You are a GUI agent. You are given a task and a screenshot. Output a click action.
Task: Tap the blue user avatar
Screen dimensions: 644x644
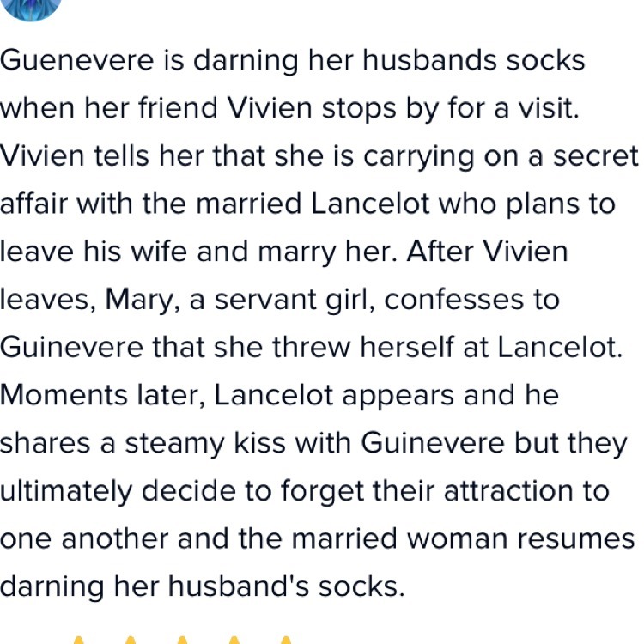pos(31,7)
